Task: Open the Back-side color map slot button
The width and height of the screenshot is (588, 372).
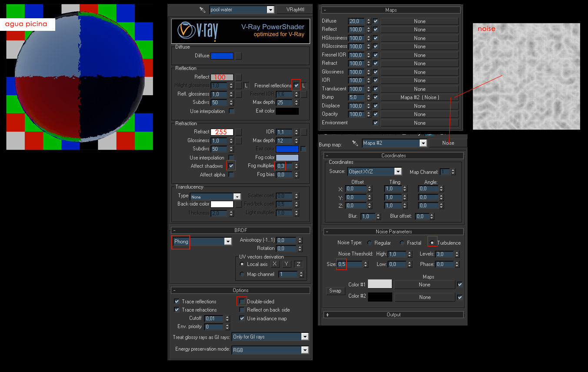Action: 239,204
